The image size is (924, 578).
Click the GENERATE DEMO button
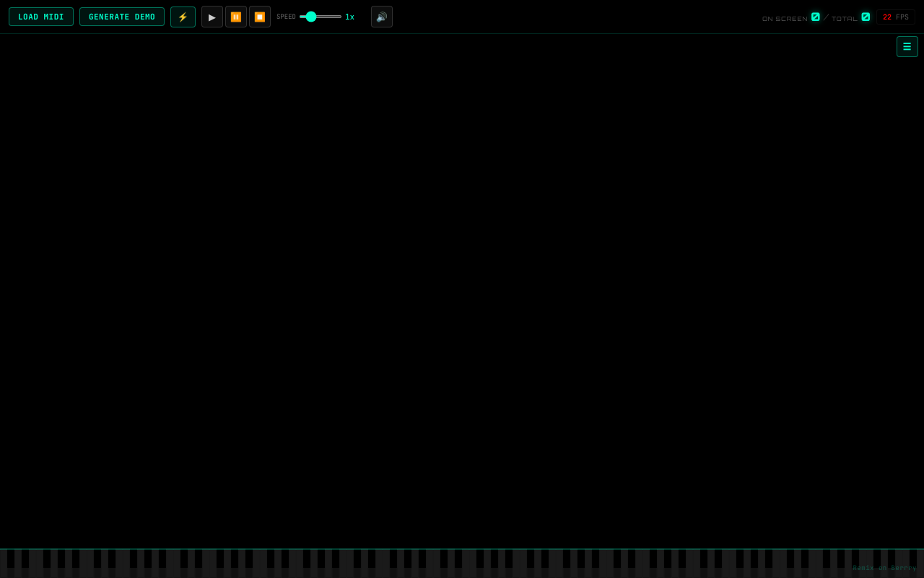122,17
